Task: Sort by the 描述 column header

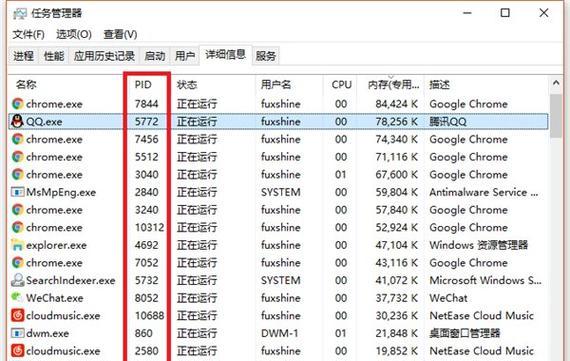Action: tap(439, 85)
